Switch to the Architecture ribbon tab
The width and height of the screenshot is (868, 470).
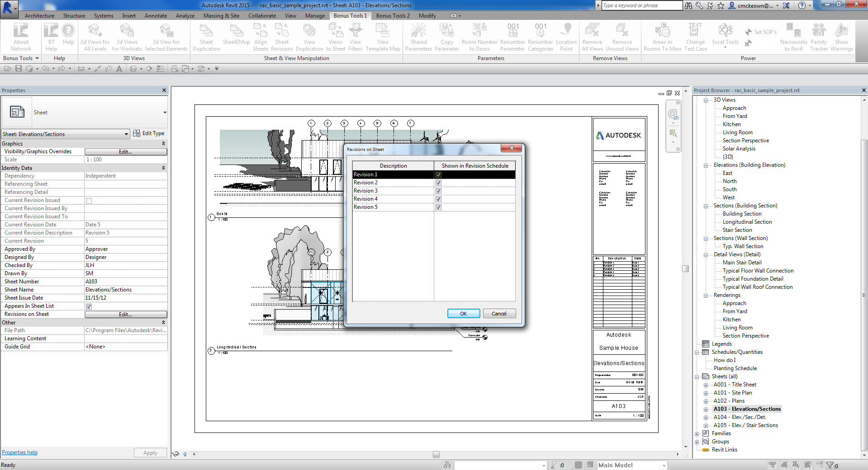(x=39, y=15)
